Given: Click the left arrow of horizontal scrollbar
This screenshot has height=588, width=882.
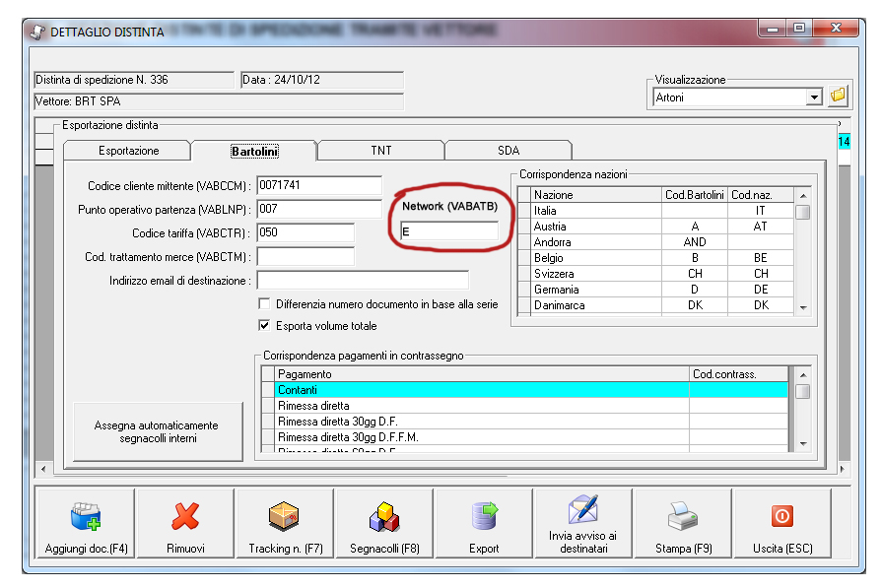Looking at the screenshot, I should coord(44,469).
